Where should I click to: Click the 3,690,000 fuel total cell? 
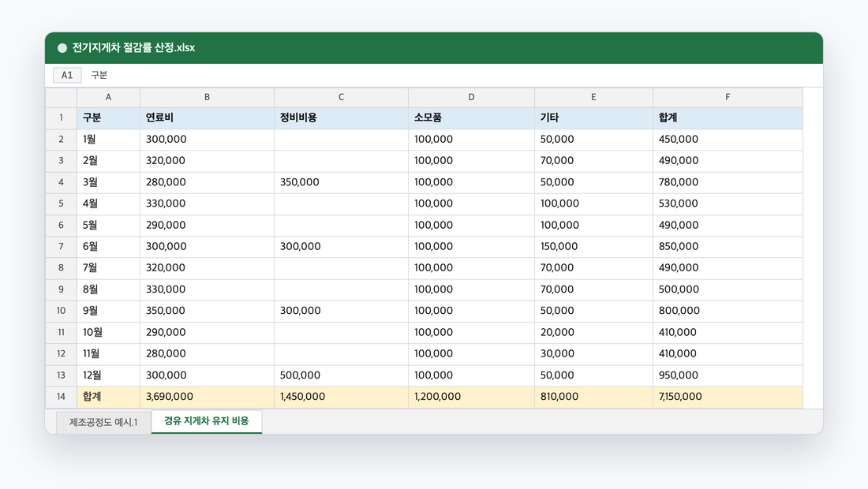pyautogui.click(x=207, y=397)
